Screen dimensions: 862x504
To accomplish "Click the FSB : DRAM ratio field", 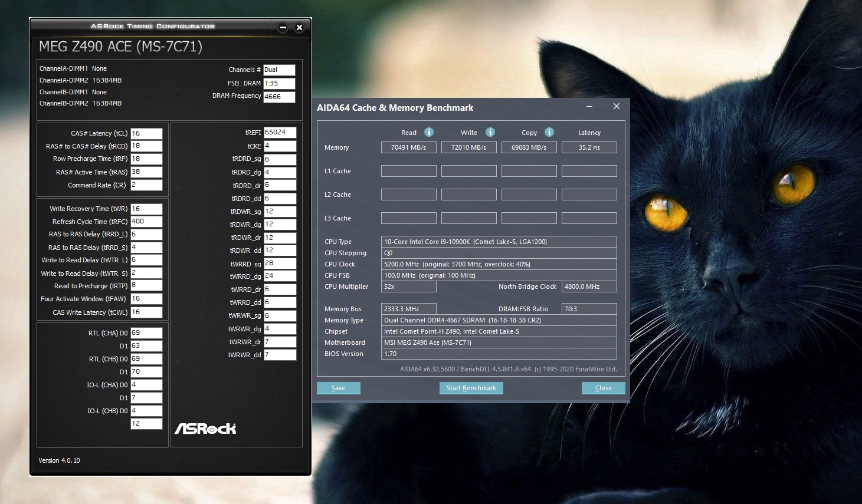I will [279, 84].
